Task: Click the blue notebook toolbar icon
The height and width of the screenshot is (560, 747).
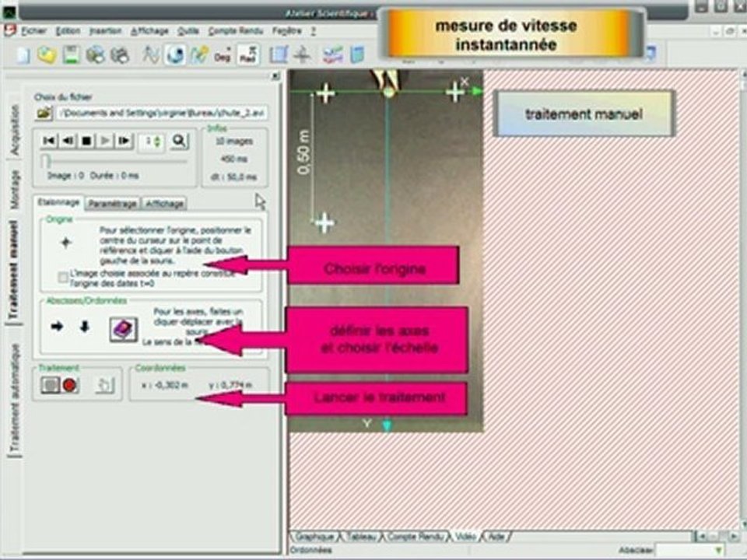Action: click(357, 55)
